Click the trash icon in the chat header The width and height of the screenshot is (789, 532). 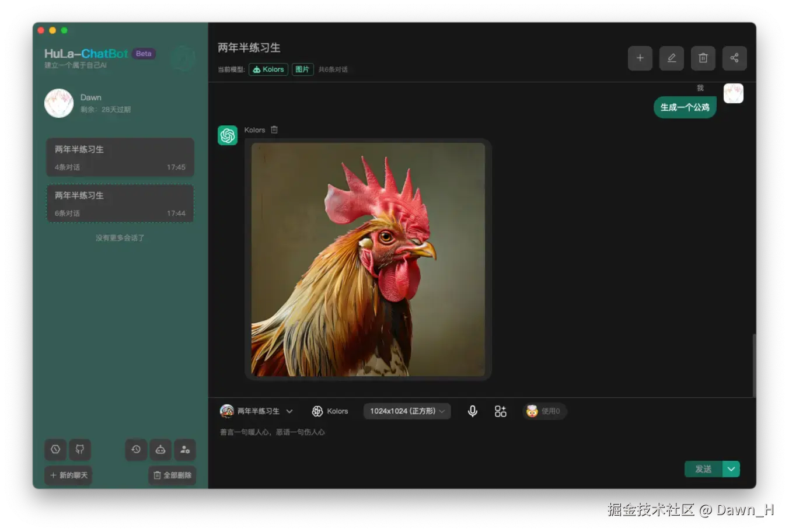click(x=703, y=58)
